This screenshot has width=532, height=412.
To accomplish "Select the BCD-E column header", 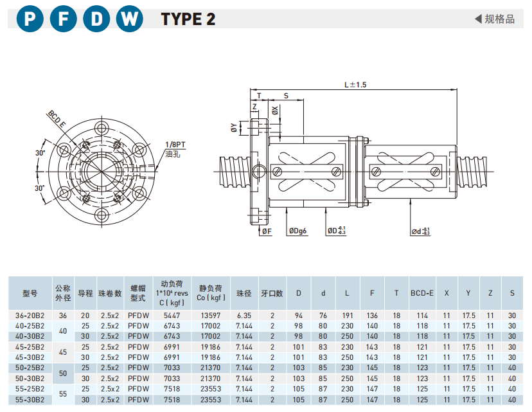I will tap(421, 293).
